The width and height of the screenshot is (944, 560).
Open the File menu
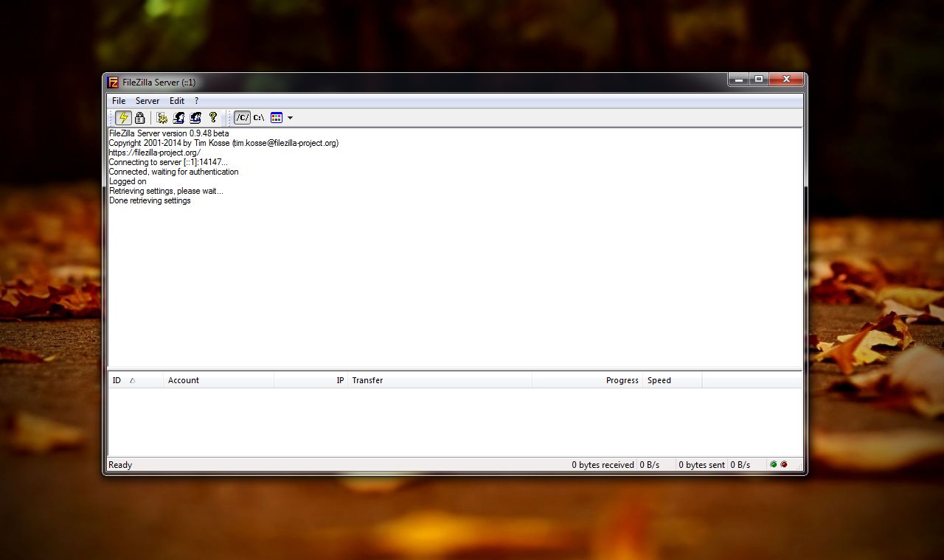point(119,101)
